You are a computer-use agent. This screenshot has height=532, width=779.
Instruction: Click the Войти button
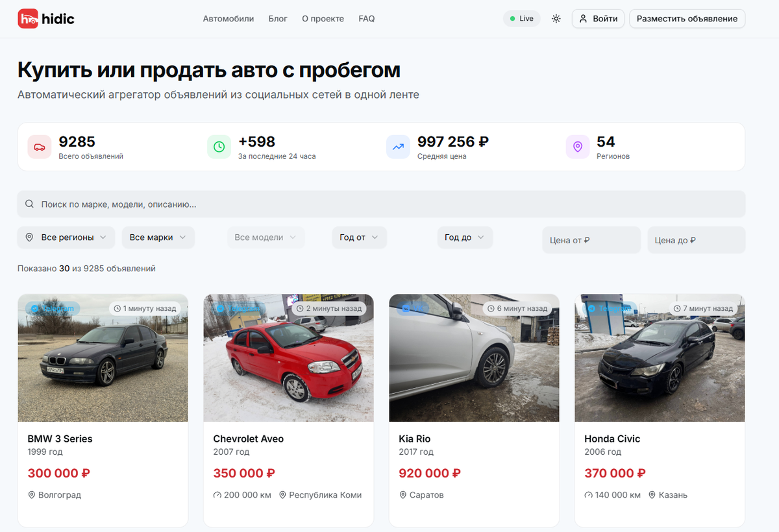[598, 19]
